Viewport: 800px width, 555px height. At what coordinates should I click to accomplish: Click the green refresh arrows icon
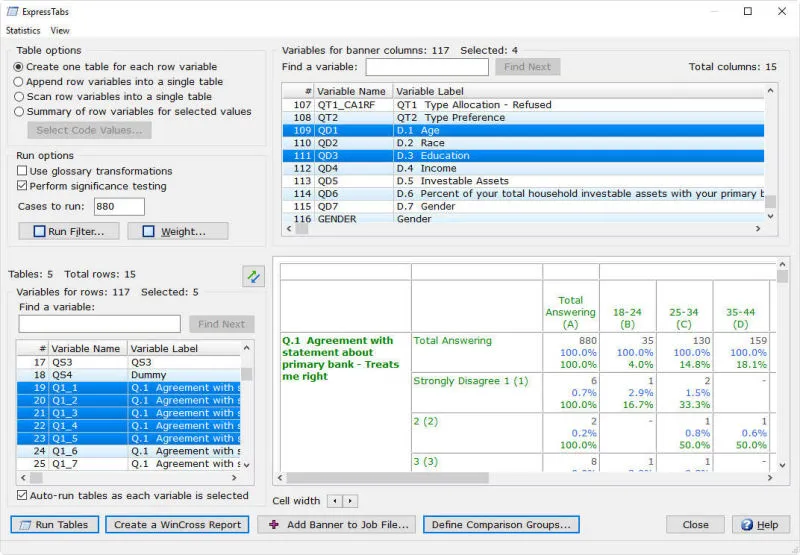pos(253,277)
